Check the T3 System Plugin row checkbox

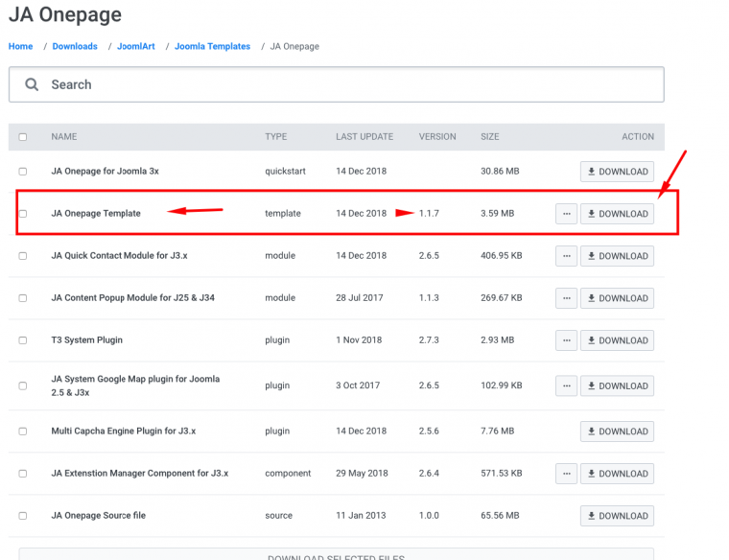23,340
